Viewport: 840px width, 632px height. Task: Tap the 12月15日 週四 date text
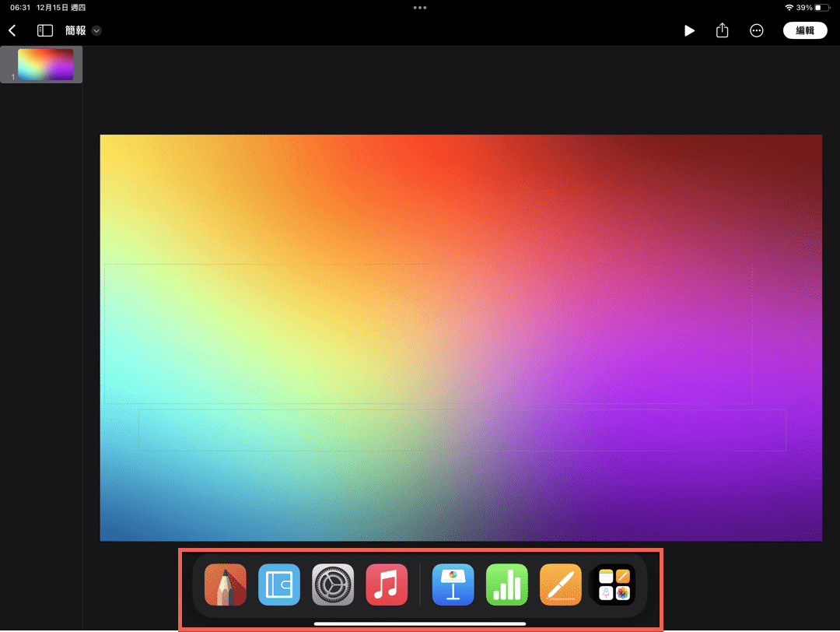(61, 8)
